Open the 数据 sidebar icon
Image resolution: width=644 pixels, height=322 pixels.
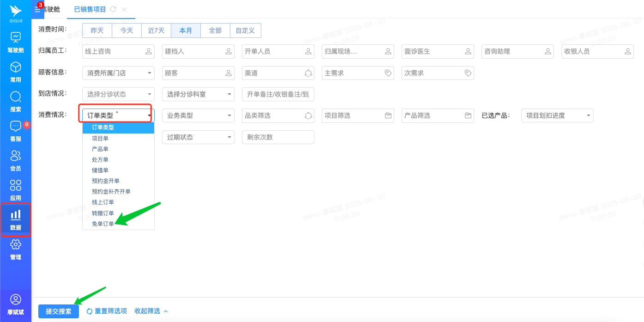(16, 219)
